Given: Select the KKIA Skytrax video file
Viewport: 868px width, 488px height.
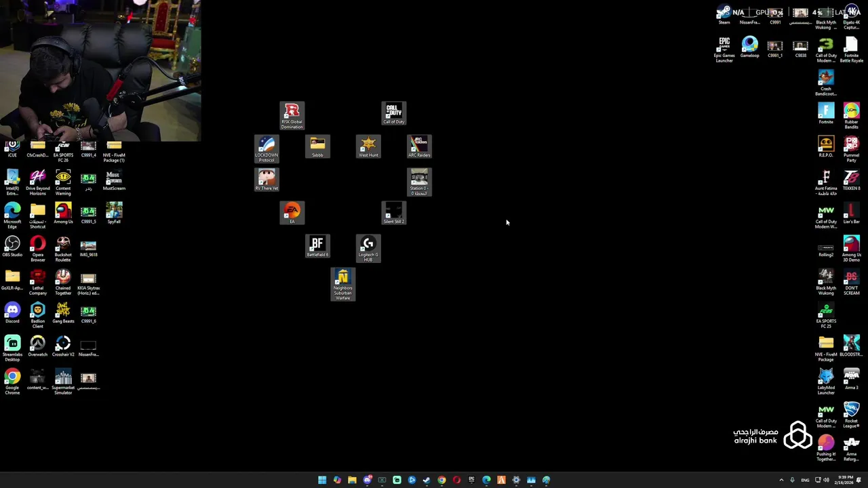Looking at the screenshot, I should pyautogui.click(x=88, y=282).
